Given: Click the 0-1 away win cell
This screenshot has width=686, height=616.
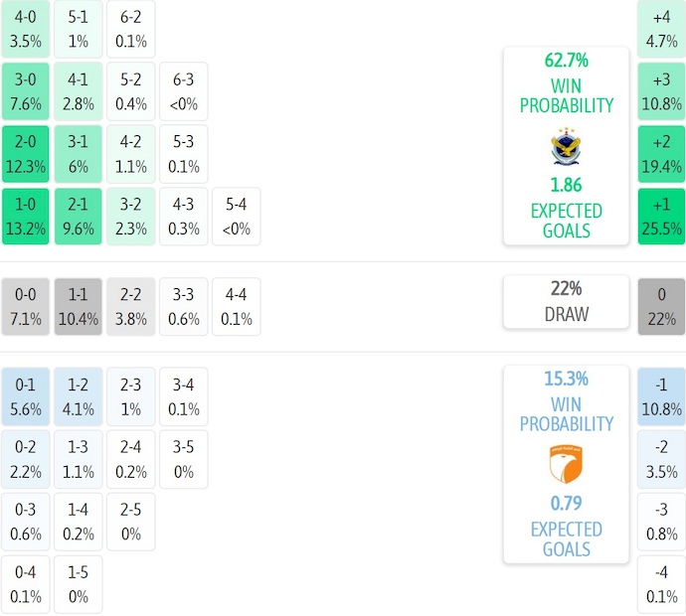Looking at the screenshot, I should 26,395.
